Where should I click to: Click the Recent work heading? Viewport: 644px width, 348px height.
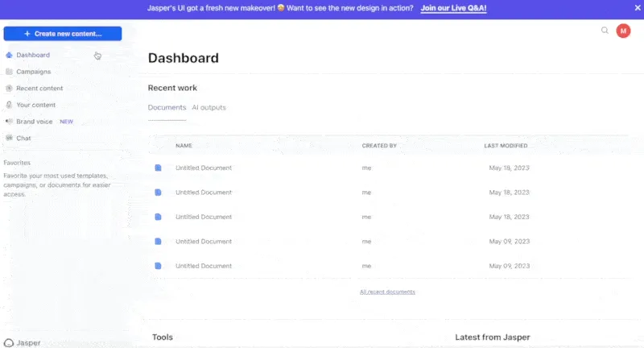pos(172,88)
